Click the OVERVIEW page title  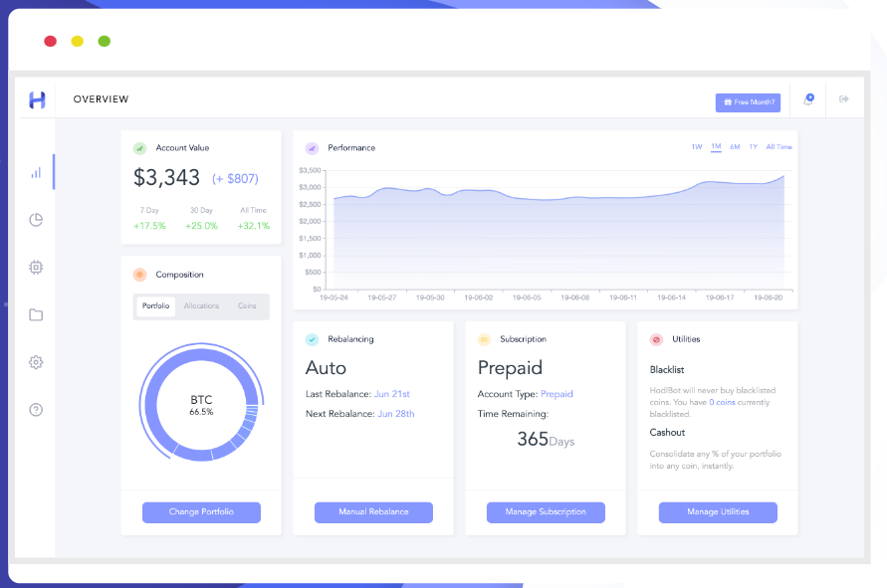[x=101, y=99]
